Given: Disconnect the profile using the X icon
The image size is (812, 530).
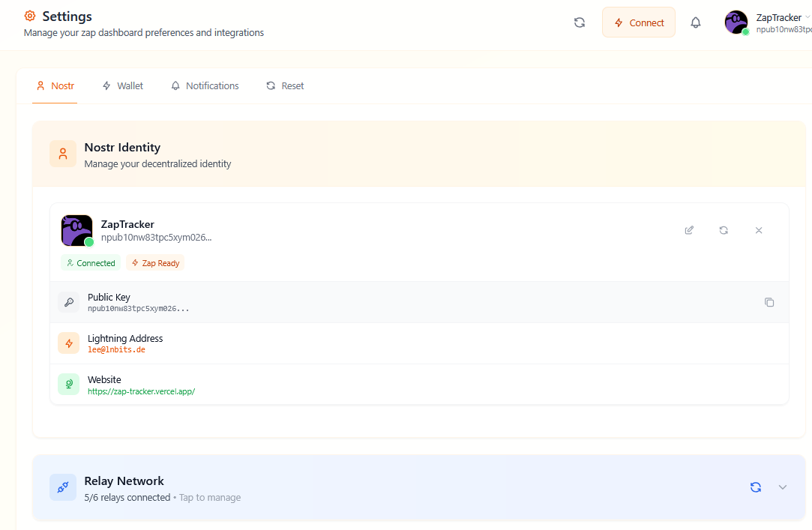Looking at the screenshot, I should tap(759, 230).
